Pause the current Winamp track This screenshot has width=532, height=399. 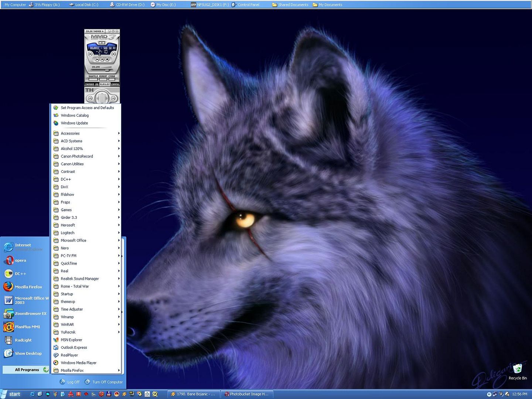click(102, 59)
